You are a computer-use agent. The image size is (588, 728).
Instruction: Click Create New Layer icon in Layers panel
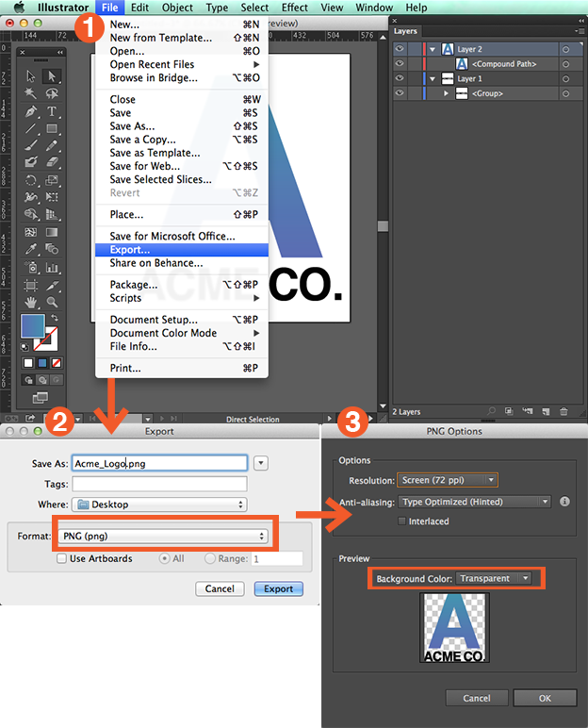(x=546, y=411)
